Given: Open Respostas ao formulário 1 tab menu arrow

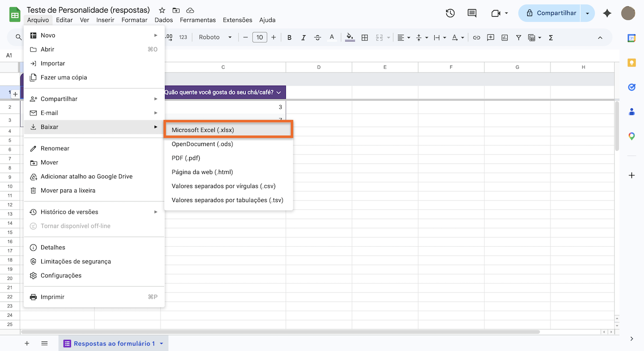Looking at the screenshot, I should (162, 343).
